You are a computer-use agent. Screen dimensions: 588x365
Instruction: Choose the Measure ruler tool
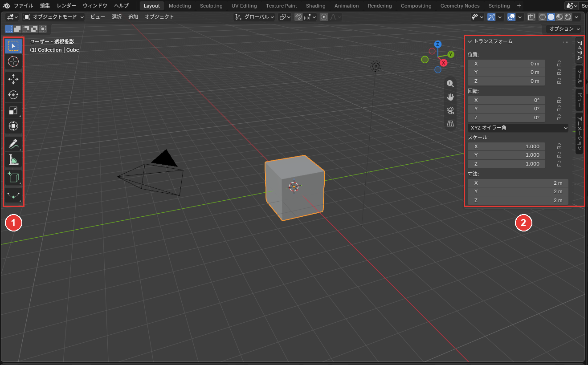click(x=13, y=160)
